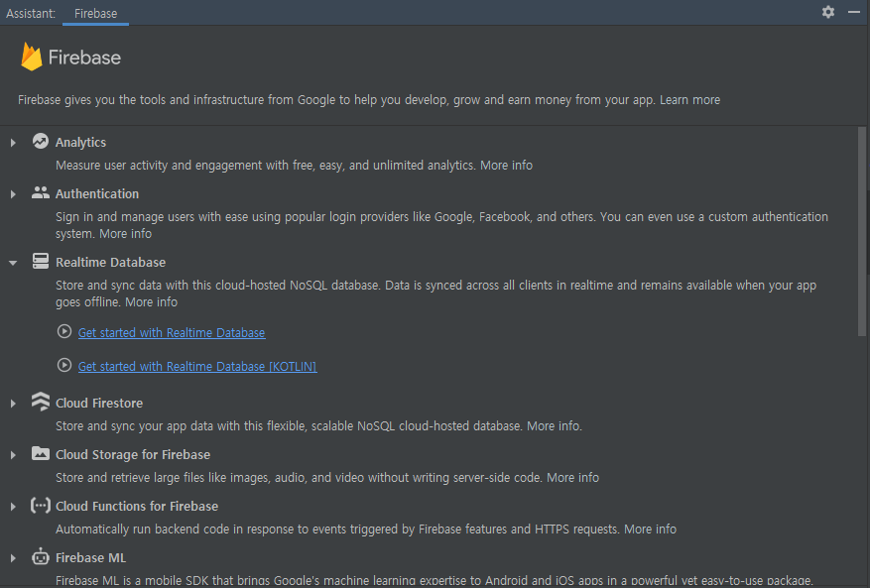This screenshot has width=870, height=588.
Task: Click the Firebase flame logo
Action: click(x=31, y=57)
